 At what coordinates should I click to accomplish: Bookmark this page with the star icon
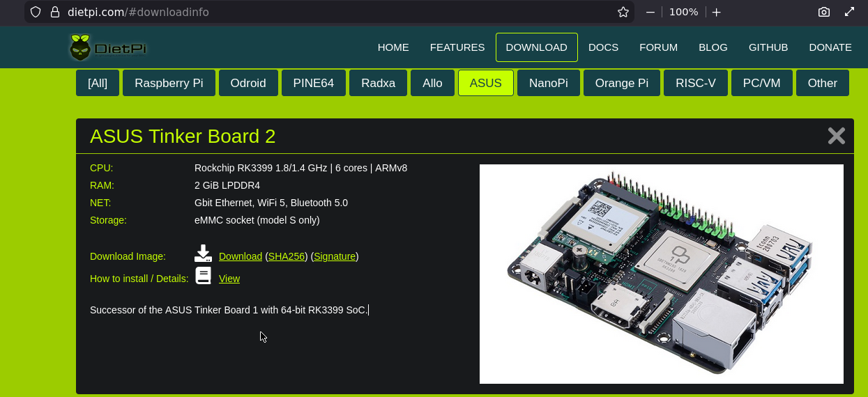pyautogui.click(x=623, y=12)
